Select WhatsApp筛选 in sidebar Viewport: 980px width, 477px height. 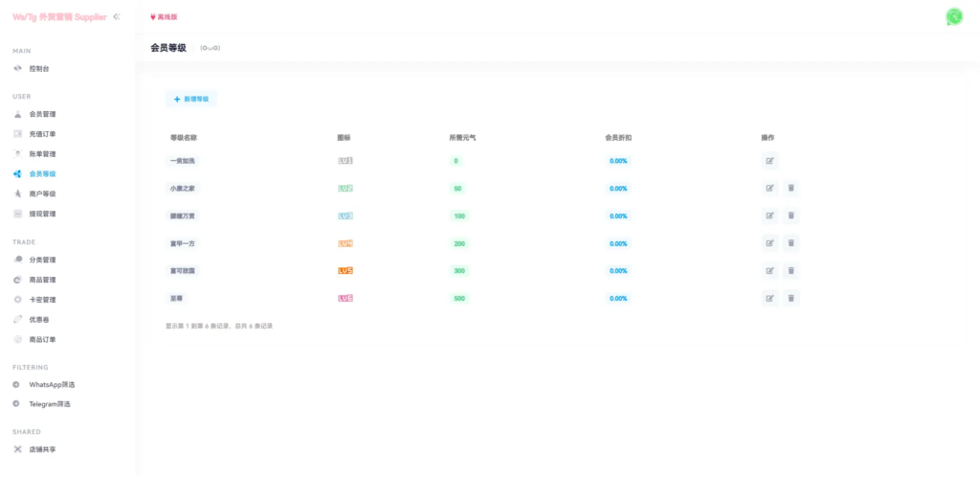click(52, 384)
